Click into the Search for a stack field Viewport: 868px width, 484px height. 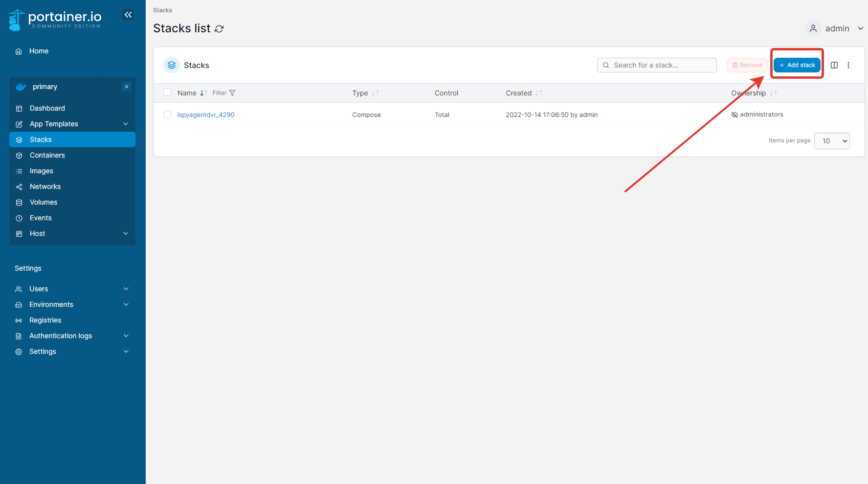660,65
